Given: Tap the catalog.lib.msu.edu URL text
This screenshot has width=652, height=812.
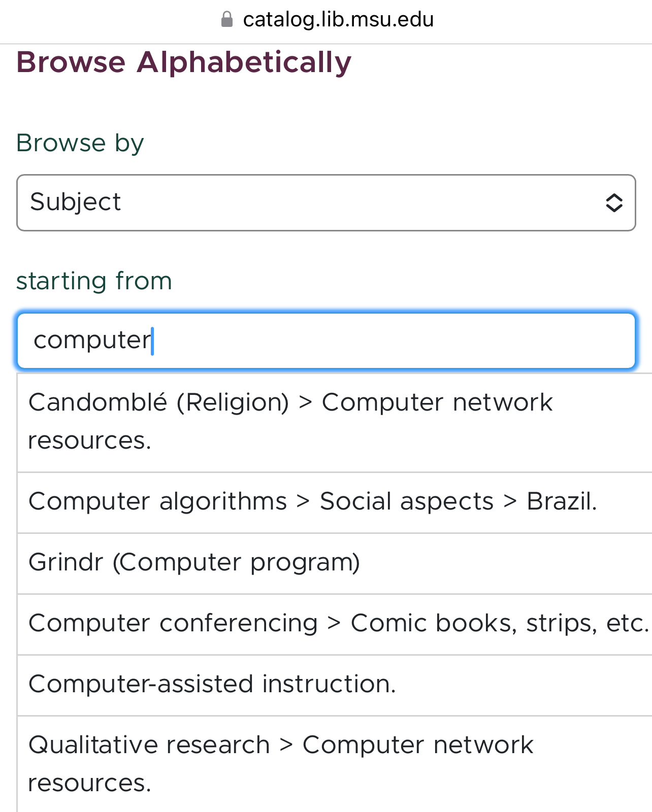Looking at the screenshot, I should tap(338, 20).
